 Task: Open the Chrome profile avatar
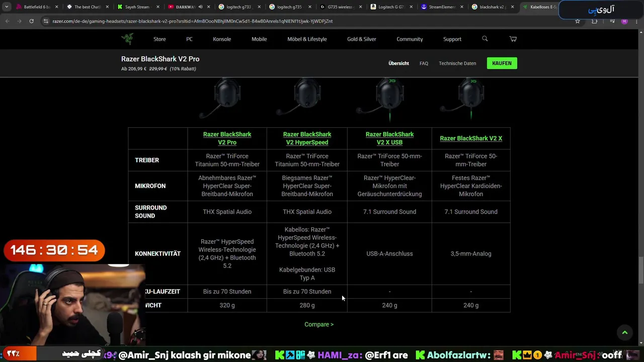click(624, 21)
